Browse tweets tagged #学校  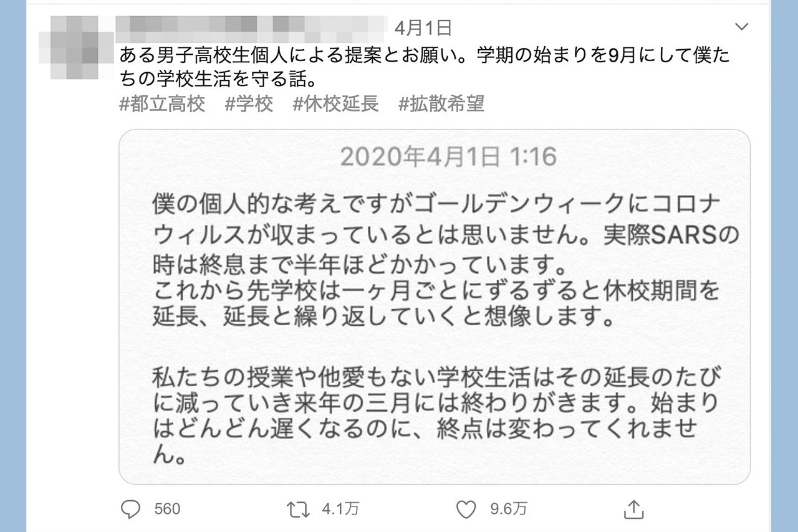click(x=250, y=105)
